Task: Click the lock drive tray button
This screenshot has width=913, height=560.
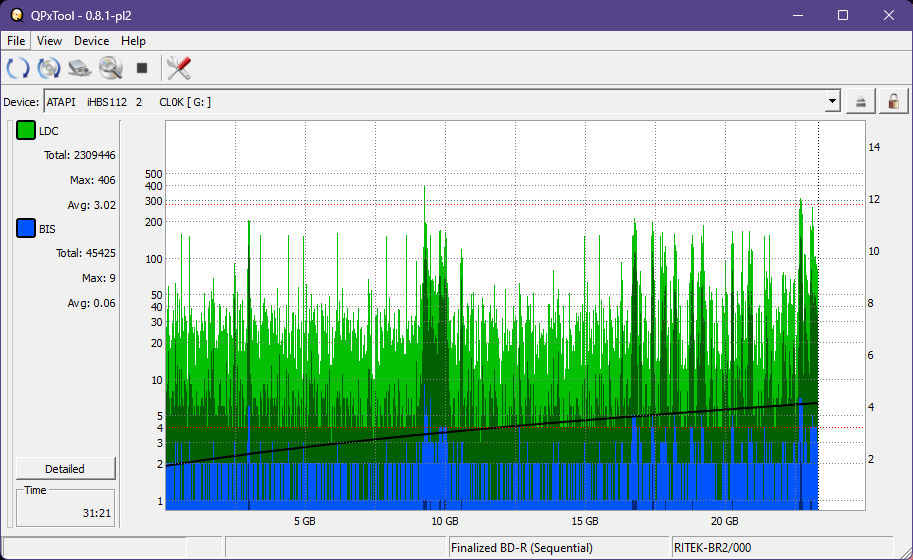Action: [x=893, y=102]
